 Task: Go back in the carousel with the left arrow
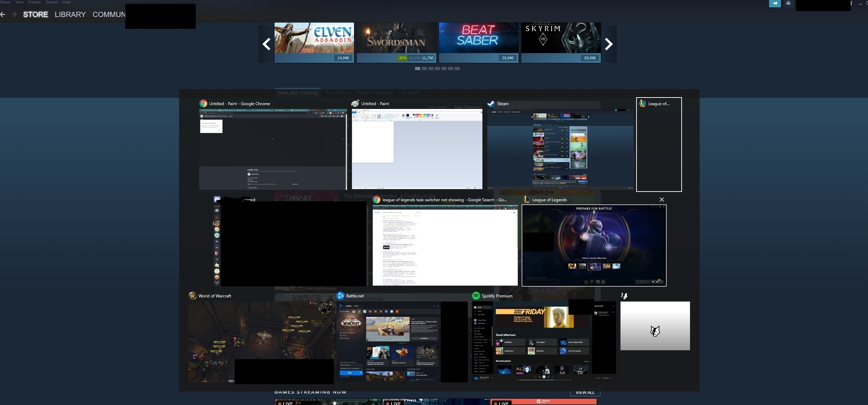point(266,44)
